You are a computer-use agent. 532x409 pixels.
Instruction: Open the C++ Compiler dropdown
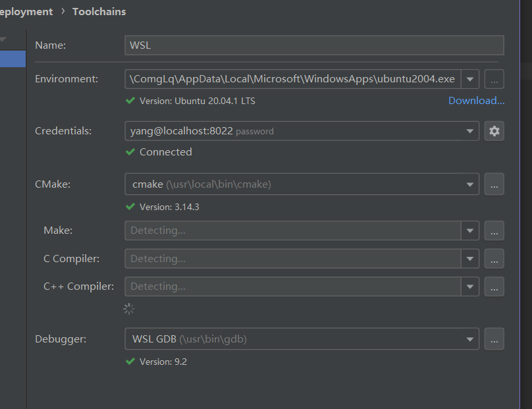coord(470,286)
